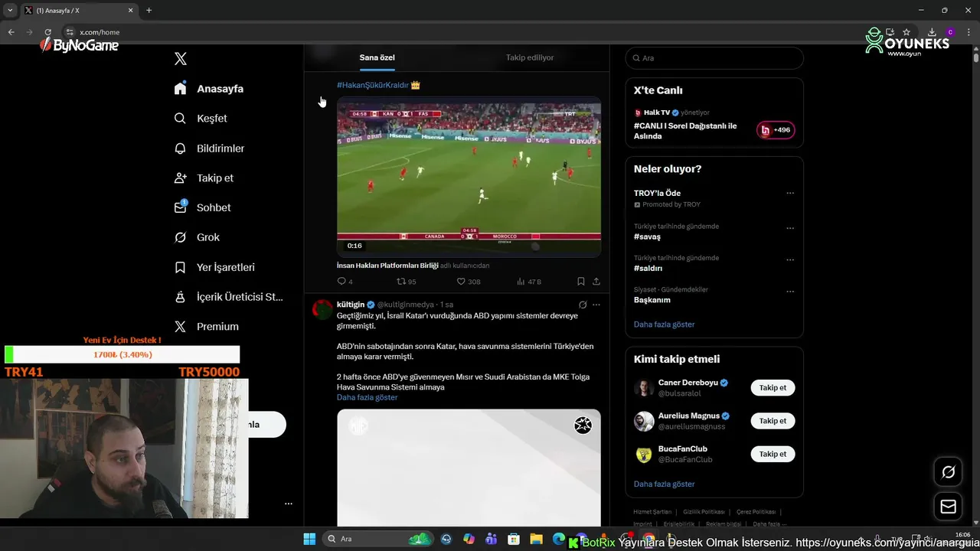This screenshot has height=551, width=980.
Task: Reply to the football video post
Action: [x=345, y=282]
